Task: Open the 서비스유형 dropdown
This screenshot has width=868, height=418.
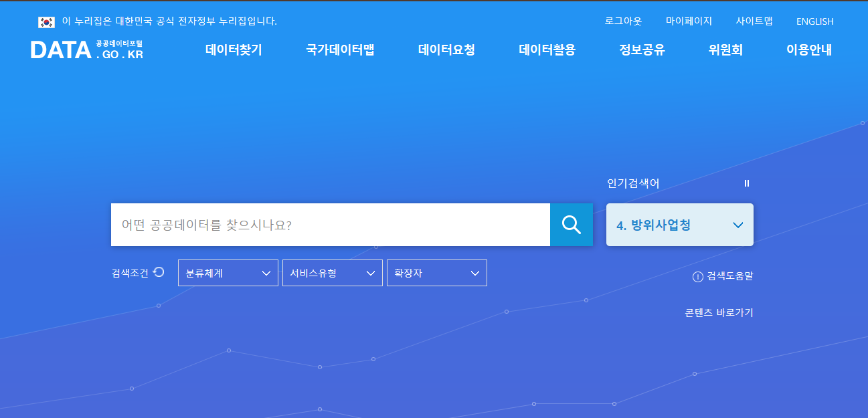Action: 333,273
